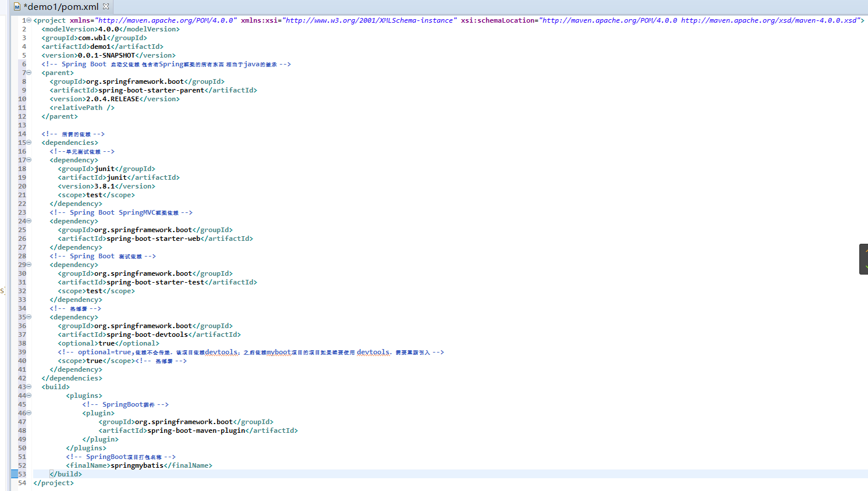Viewport: 868px width, 491px height.
Task: Click the Spring Boot comment on line 6
Action: point(166,64)
